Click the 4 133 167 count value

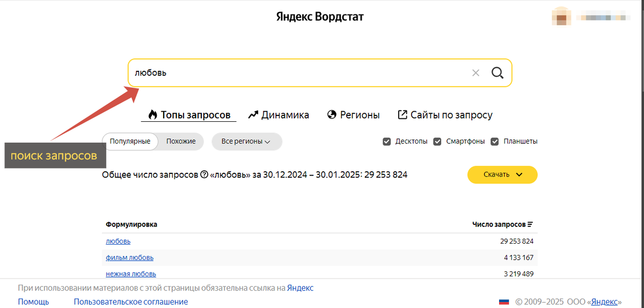pos(518,258)
